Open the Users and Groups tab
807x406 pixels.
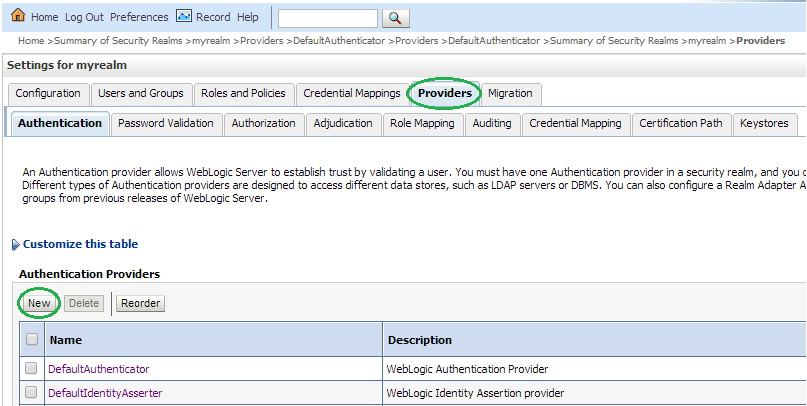141,94
